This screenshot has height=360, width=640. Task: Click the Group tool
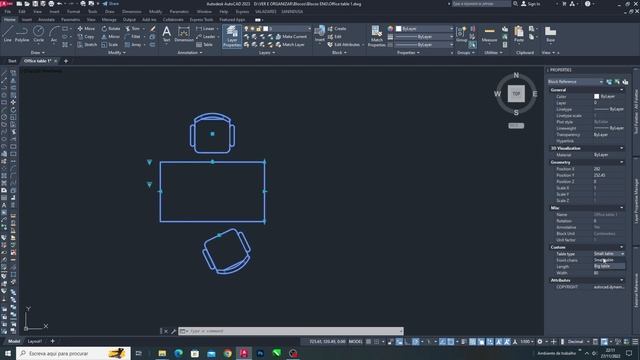pos(461,34)
